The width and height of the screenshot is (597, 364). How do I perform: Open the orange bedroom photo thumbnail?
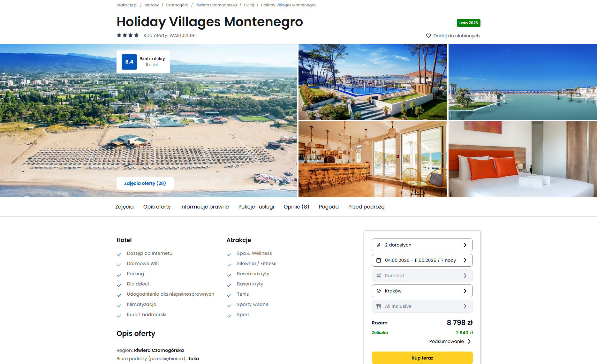523,159
